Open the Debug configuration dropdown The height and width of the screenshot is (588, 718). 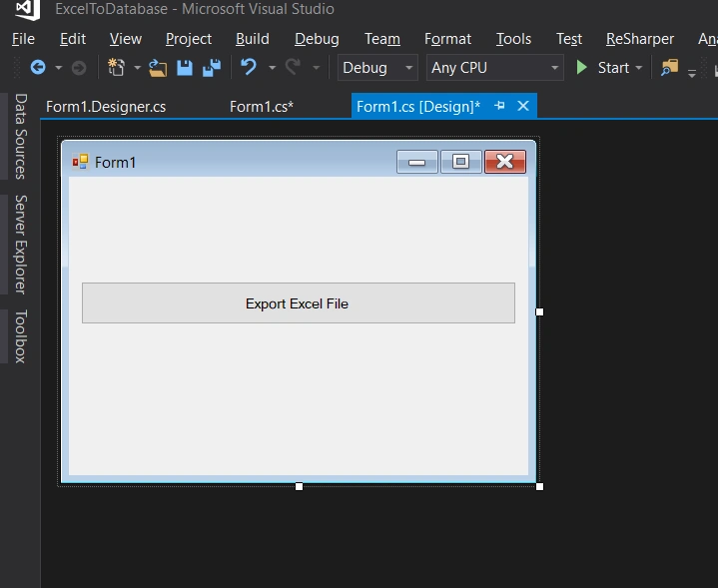[x=377, y=68]
